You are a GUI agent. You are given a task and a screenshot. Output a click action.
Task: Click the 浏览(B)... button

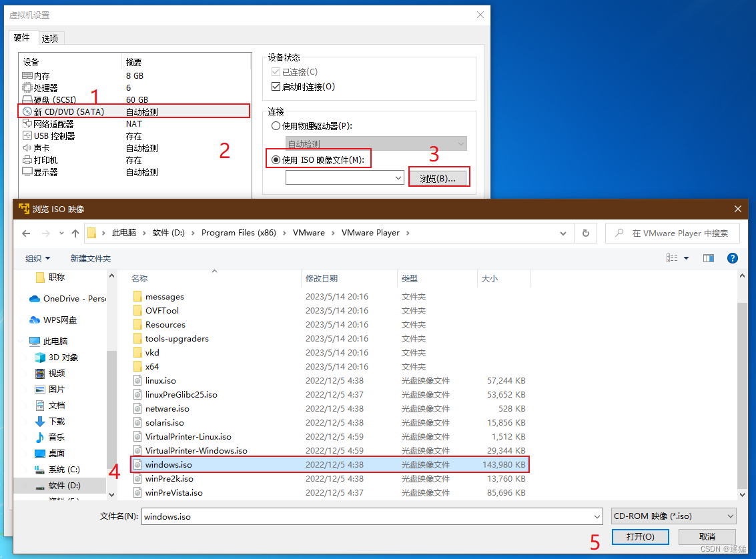pyautogui.click(x=438, y=178)
